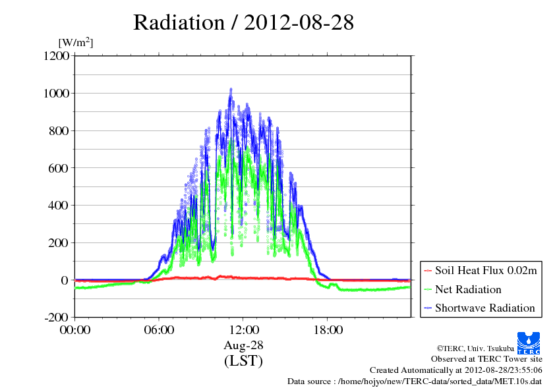The width and height of the screenshot is (555, 392).
Task: Click the y-axis value '400'
Action: pos(59,205)
